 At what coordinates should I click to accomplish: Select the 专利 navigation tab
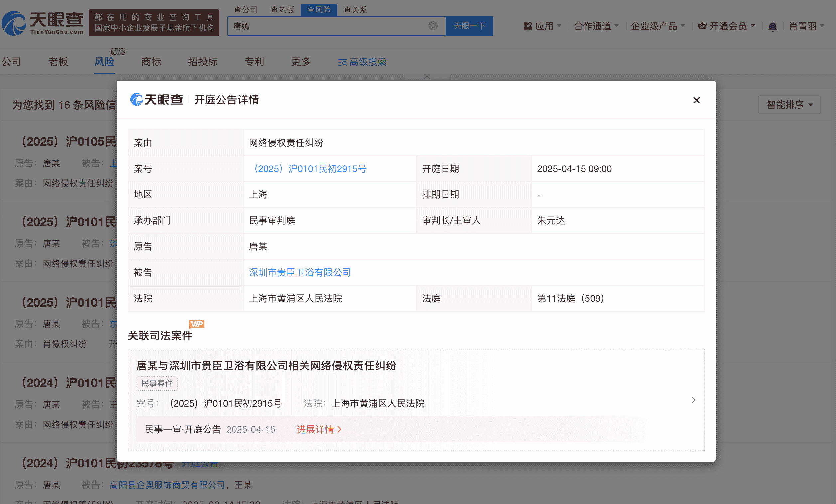pyautogui.click(x=254, y=62)
